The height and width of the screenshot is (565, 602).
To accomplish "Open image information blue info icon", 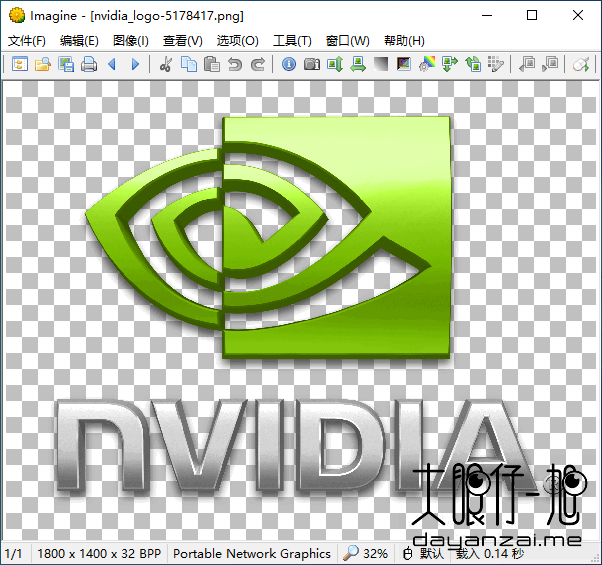I will (x=289, y=64).
